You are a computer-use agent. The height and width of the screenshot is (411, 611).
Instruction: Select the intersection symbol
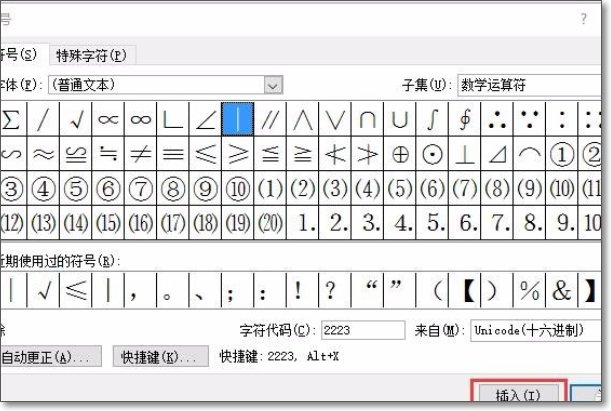367,119
